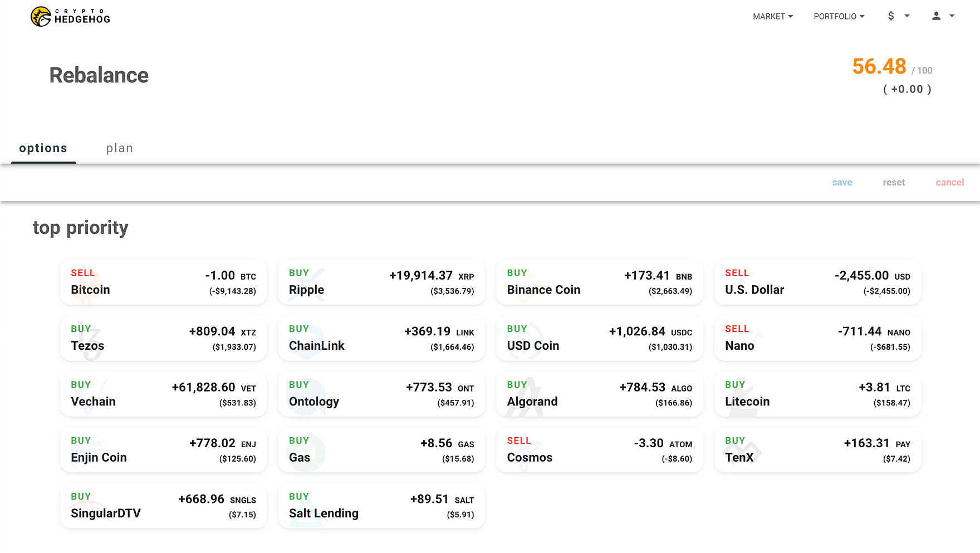Select the Litecoin buy card
Image resolution: width=980 pixels, height=553 pixels.
(817, 394)
